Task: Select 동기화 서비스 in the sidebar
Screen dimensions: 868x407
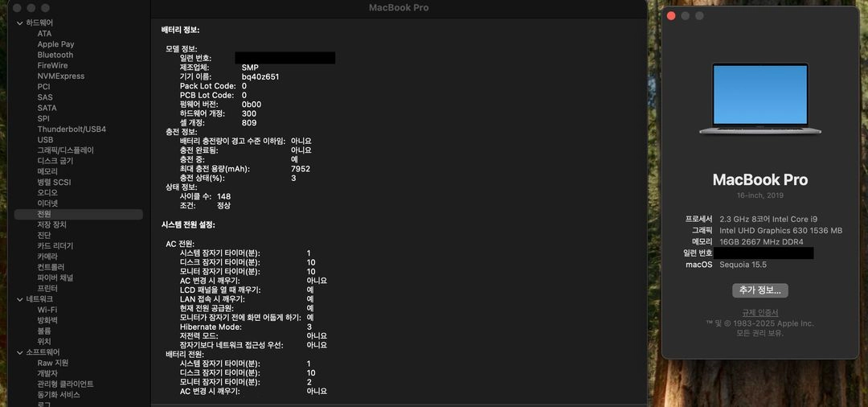Action: pos(59,395)
